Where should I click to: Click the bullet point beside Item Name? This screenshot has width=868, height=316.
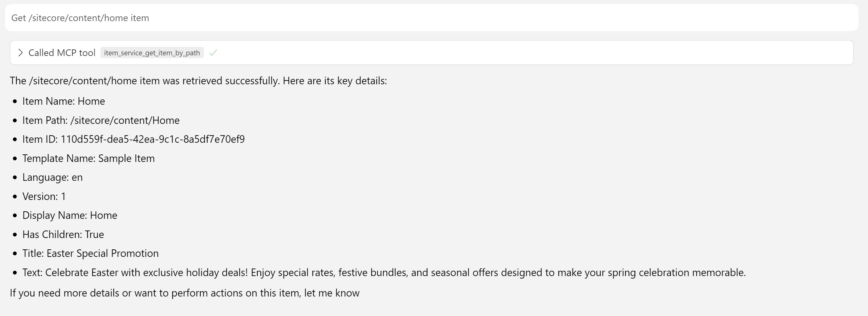pos(14,101)
